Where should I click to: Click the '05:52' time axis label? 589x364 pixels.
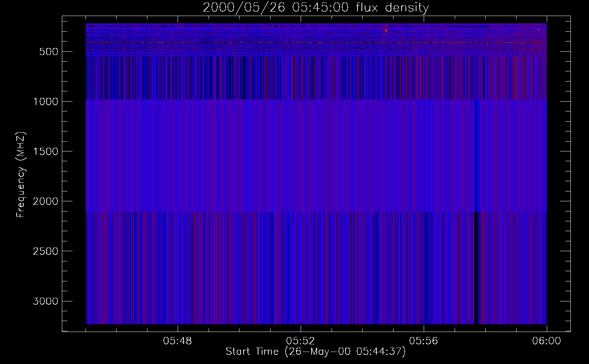301,341
